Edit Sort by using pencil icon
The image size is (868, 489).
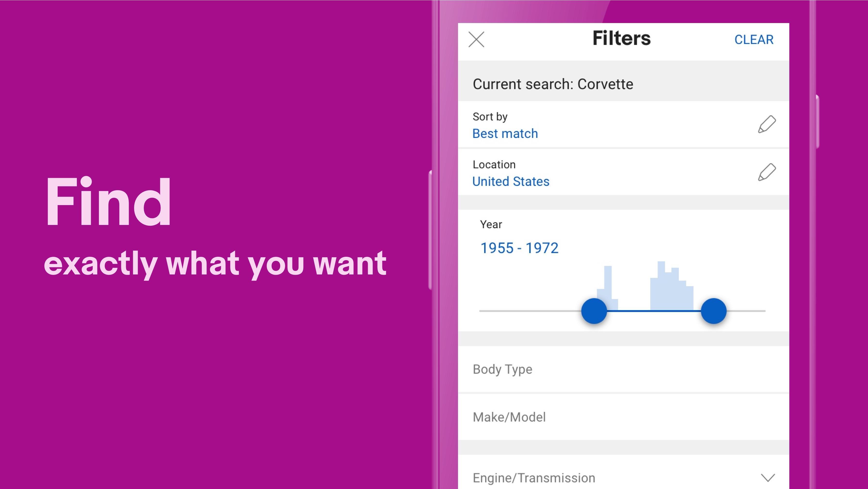pos(767,124)
